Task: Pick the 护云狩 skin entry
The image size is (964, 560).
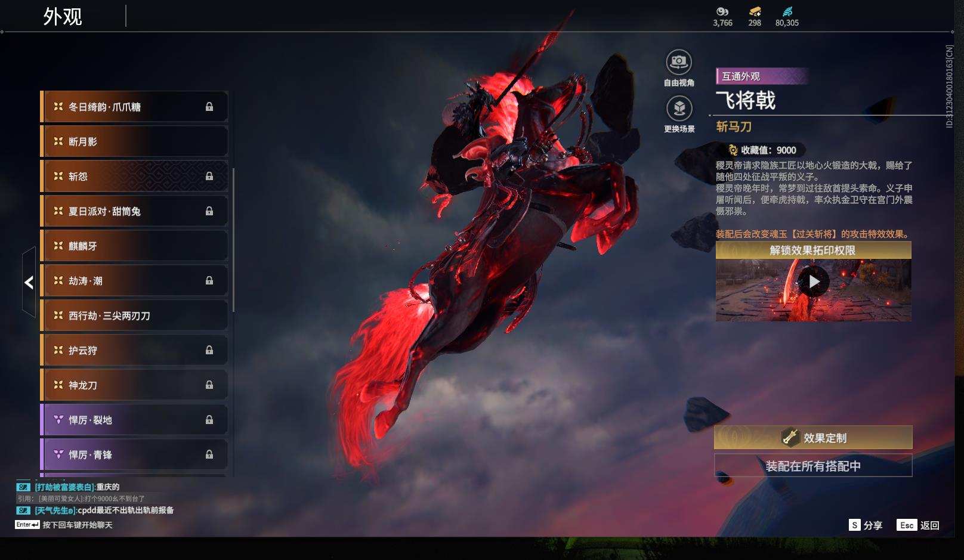Action: click(x=134, y=350)
